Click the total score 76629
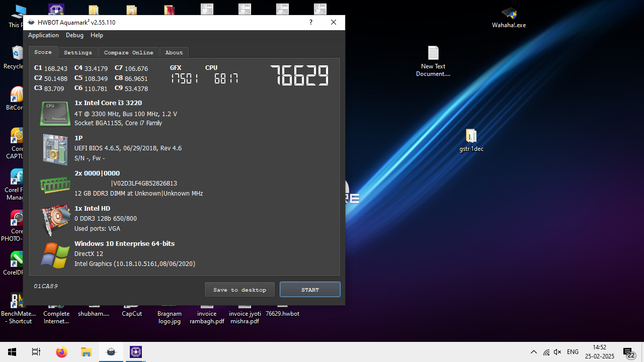 click(299, 76)
